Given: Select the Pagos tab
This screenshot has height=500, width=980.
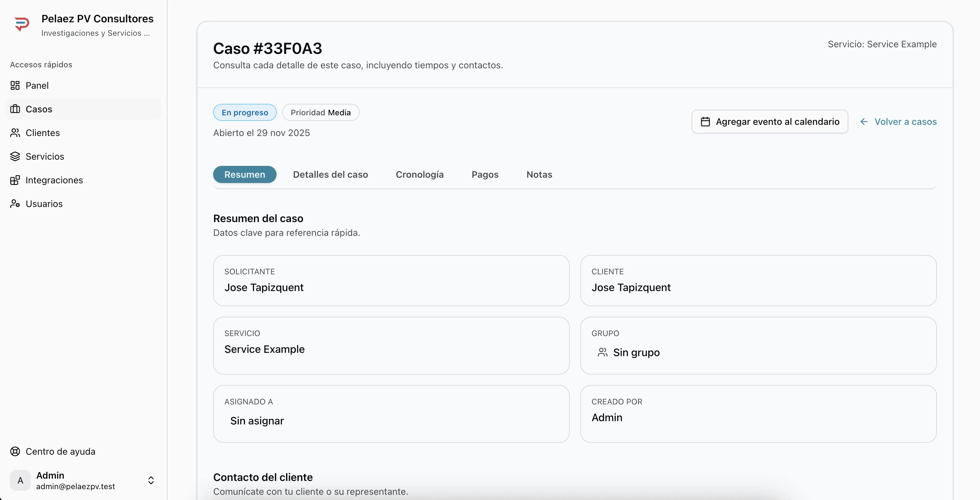Looking at the screenshot, I should [x=485, y=175].
